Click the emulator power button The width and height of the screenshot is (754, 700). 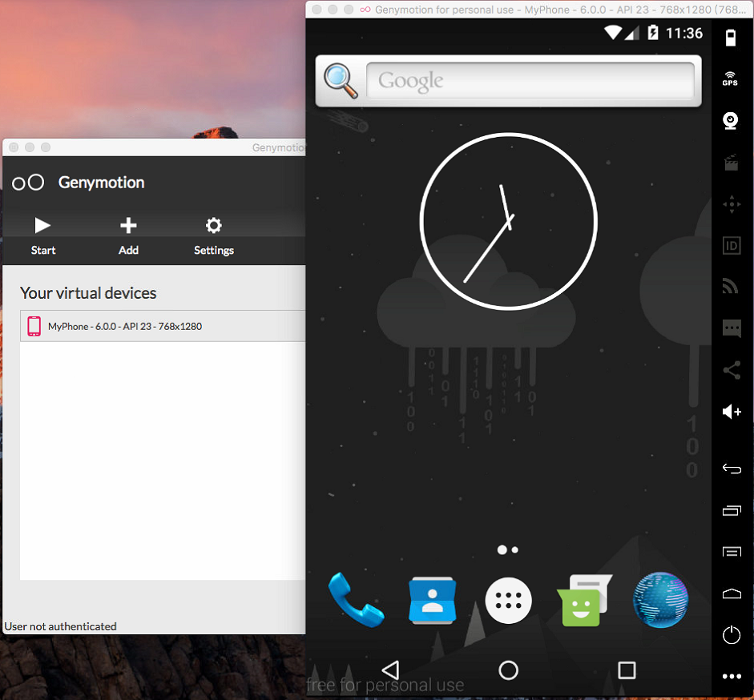coord(732,634)
